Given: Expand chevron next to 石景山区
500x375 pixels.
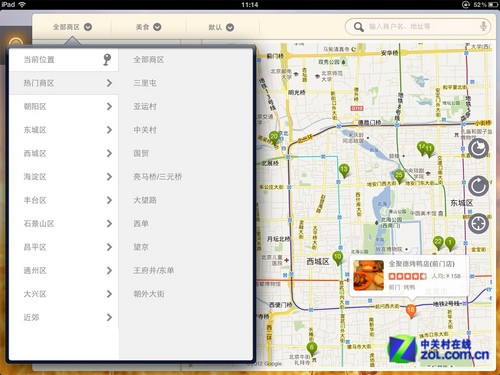Looking at the screenshot, I should (109, 223).
